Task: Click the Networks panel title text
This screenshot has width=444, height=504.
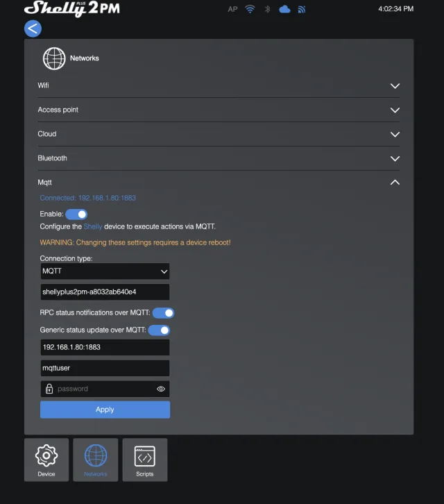Action: click(x=85, y=58)
